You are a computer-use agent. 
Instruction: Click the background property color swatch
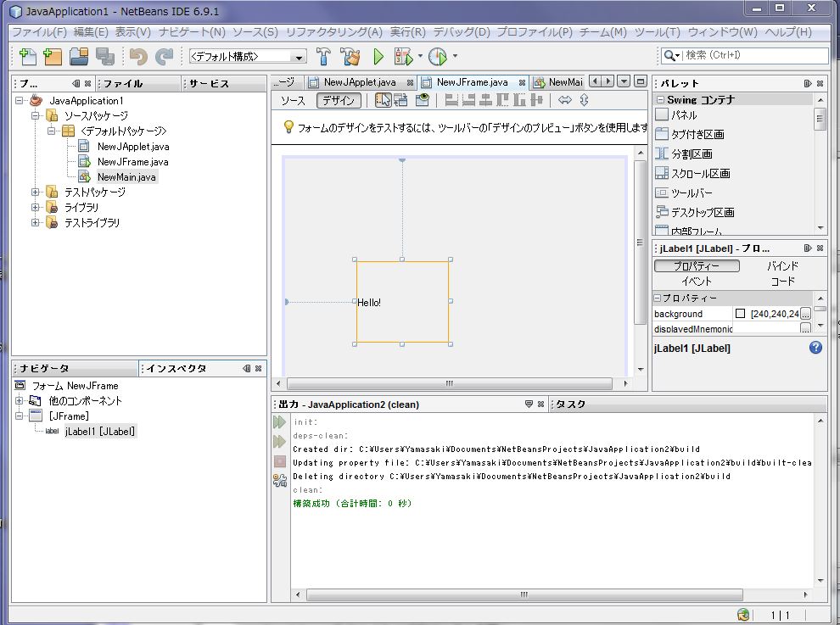[740, 314]
